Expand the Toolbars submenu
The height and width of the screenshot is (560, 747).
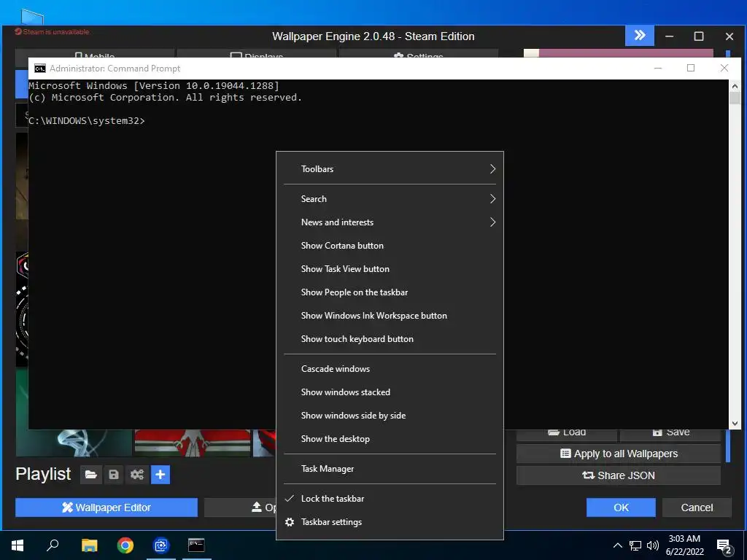390,169
